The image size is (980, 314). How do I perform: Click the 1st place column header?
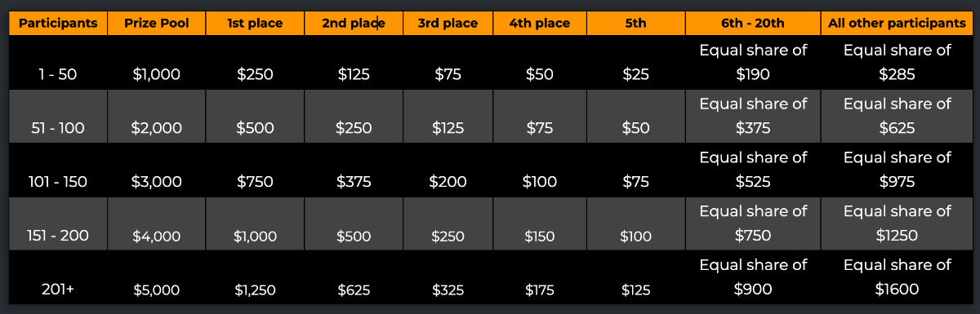pos(255,24)
